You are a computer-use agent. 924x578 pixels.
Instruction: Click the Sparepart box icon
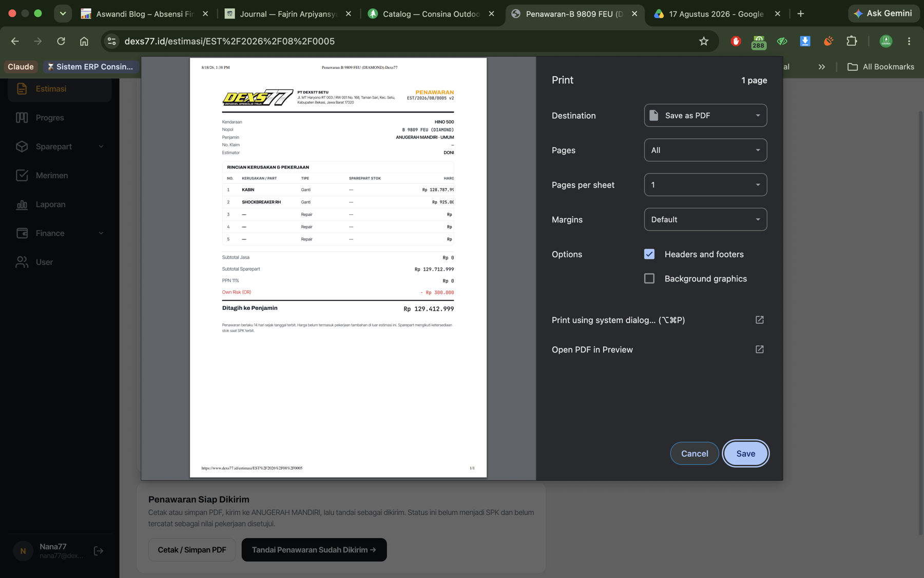coord(22,146)
